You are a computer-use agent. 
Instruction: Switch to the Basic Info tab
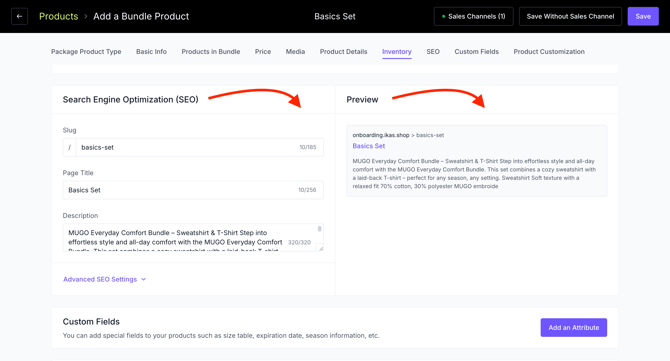[x=151, y=52]
